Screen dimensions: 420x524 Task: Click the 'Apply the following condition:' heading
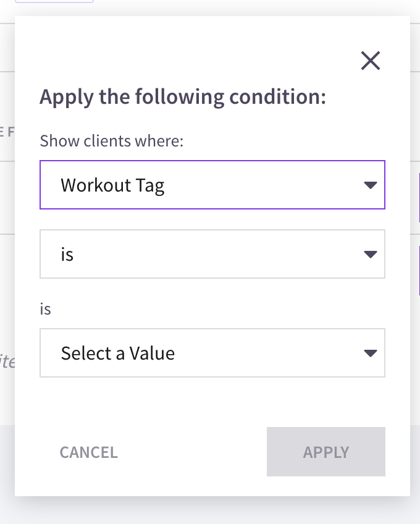tap(184, 96)
